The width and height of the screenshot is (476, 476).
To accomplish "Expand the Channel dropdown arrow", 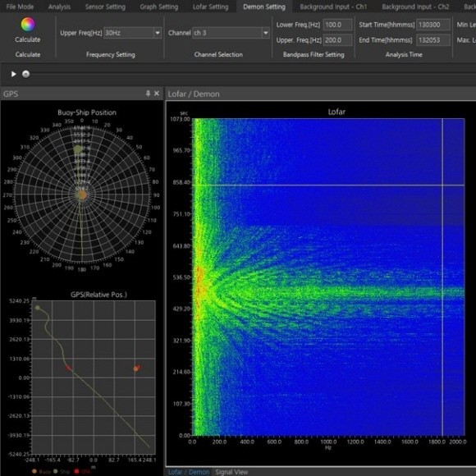I will [x=266, y=33].
